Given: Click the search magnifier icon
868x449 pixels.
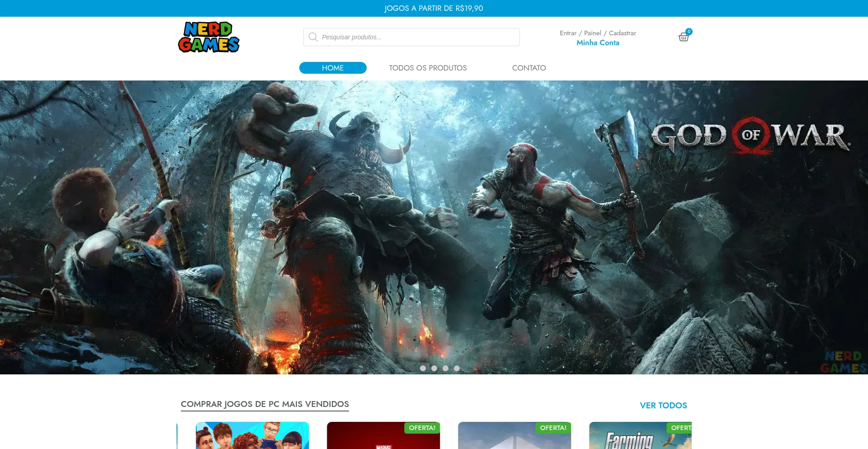Looking at the screenshot, I should coord(313,37).
